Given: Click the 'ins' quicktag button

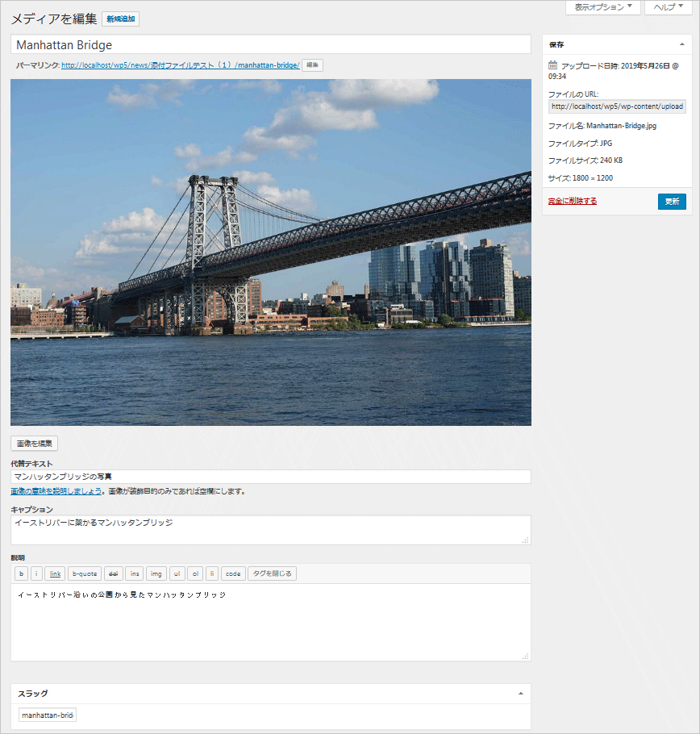Looking at the screenshot, I should click(x=135, y=573).
